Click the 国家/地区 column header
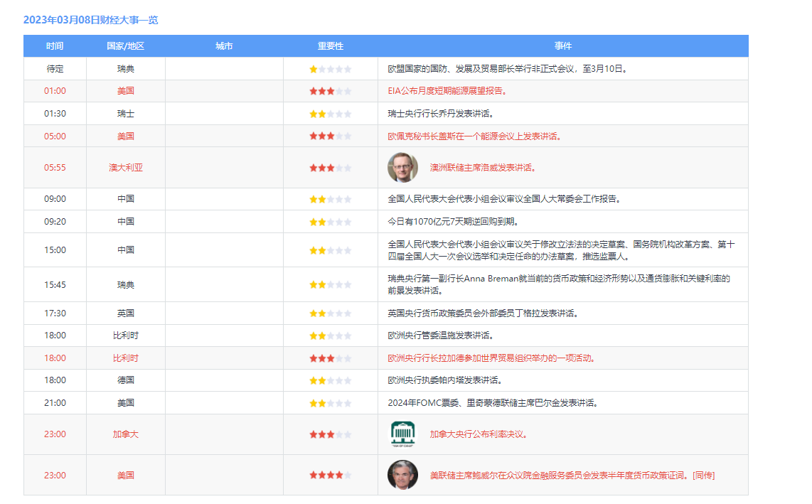 point(125,46)
